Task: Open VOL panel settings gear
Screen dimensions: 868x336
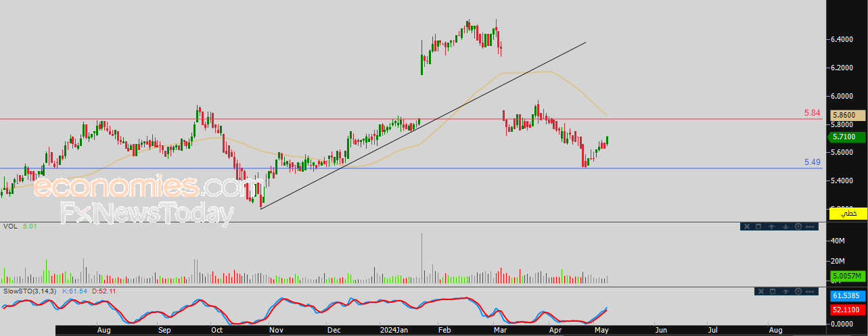Action: point(798,226)
